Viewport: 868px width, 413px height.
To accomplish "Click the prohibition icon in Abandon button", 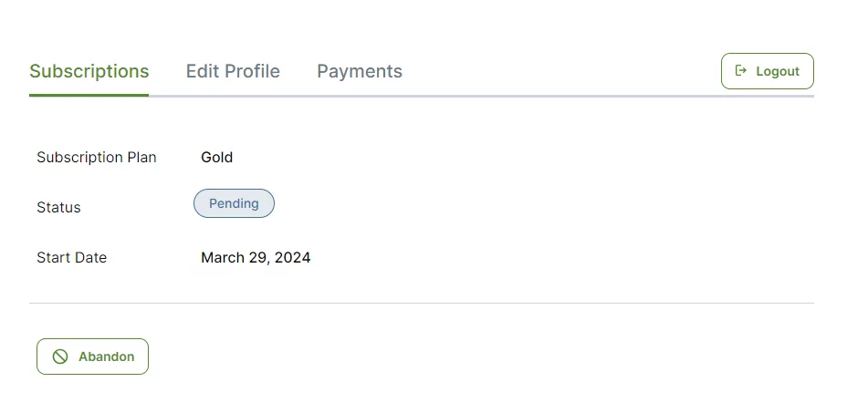I will (x=60, y=356).
